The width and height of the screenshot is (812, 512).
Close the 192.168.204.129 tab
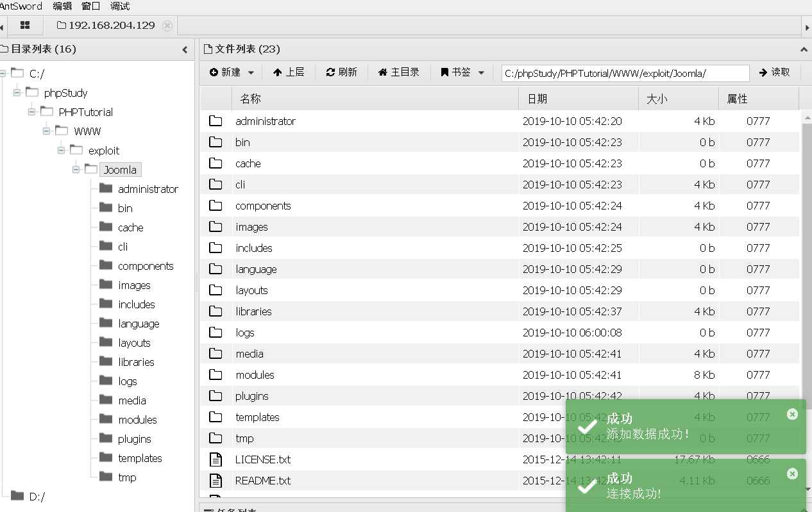pos(167,26)
